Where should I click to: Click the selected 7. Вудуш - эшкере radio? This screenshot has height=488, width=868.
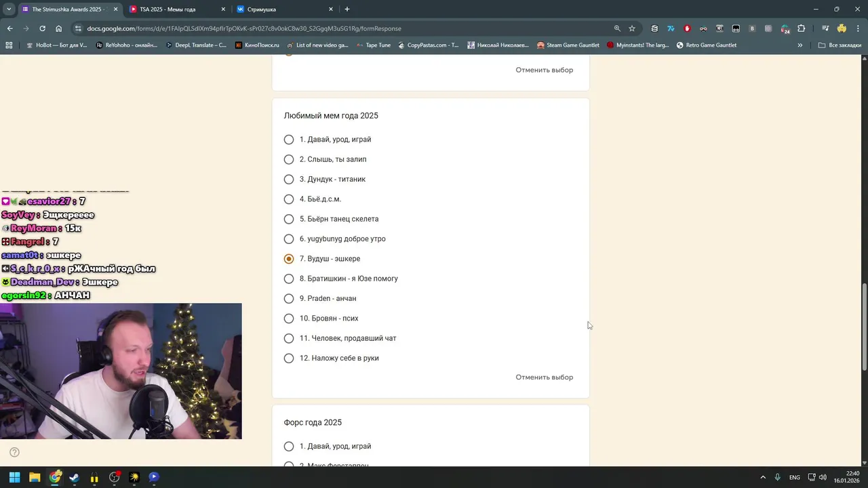[x=289, y=259]
